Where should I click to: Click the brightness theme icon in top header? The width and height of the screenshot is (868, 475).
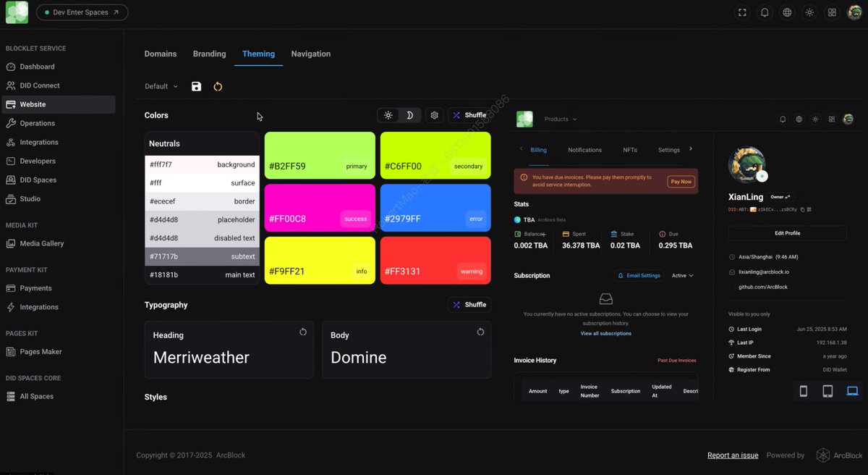coord(809,12)
